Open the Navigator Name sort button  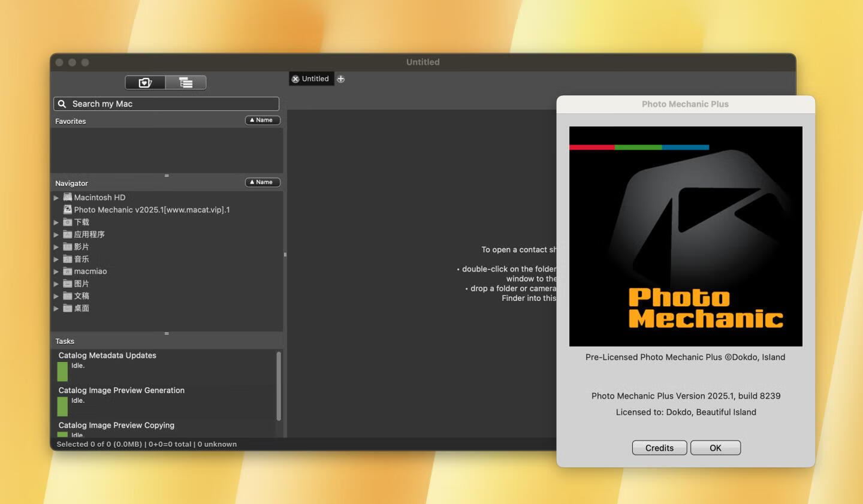[x=262, y=182]
